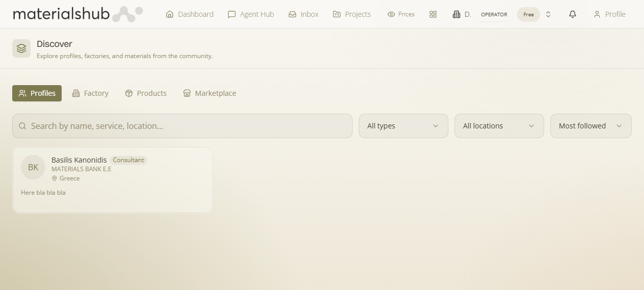Expand the account switcher chevrons
Viewport: 644px width, 290px height.
coord(548,14)
